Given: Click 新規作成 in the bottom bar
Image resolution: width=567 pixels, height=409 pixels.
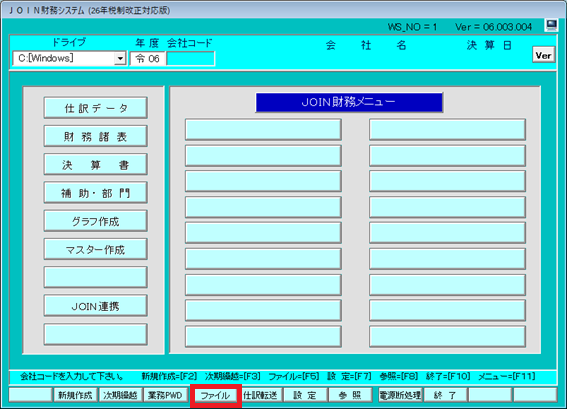Looking at the screenshot, I should [x=76, y=395].
